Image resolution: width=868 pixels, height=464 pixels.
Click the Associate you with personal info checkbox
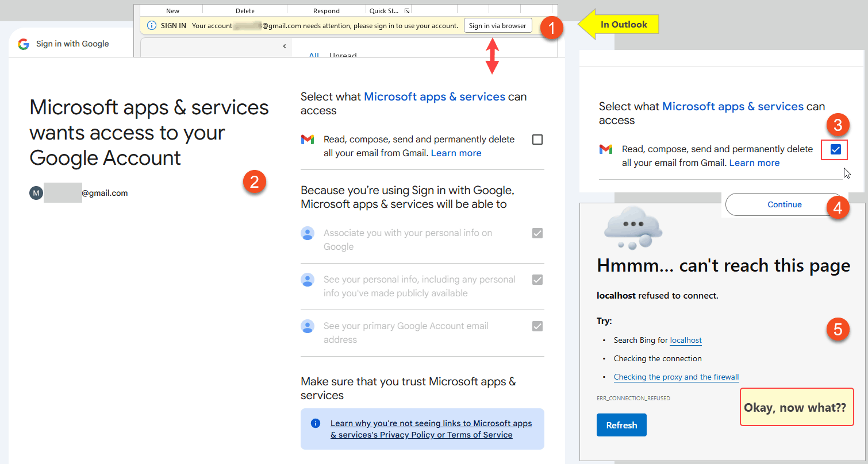pyautogui.click(x=537, y=233)
